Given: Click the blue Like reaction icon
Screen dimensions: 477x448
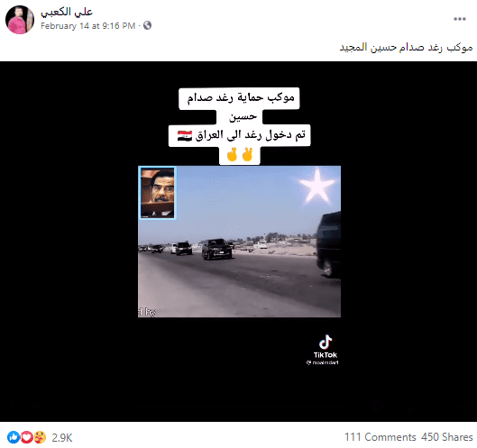Looking at the screenshot, I should (x=14, y=437).
